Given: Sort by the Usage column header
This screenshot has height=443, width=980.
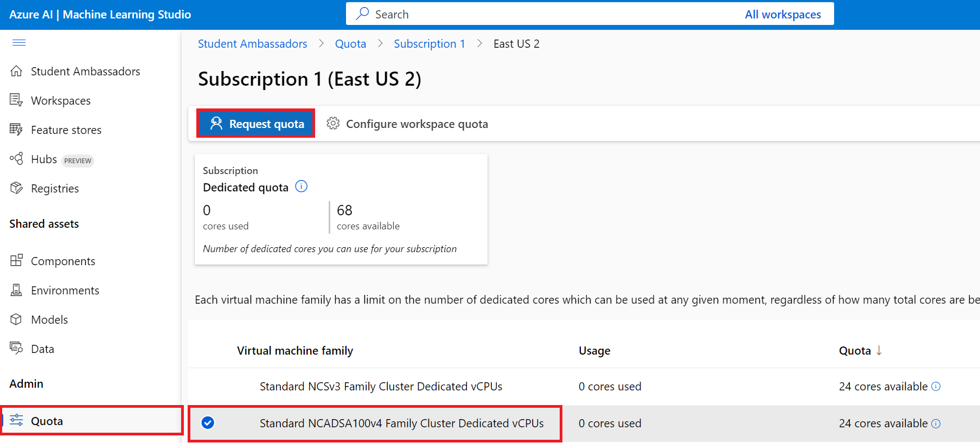Looking at the screenshot, I should tap(594, 350).
